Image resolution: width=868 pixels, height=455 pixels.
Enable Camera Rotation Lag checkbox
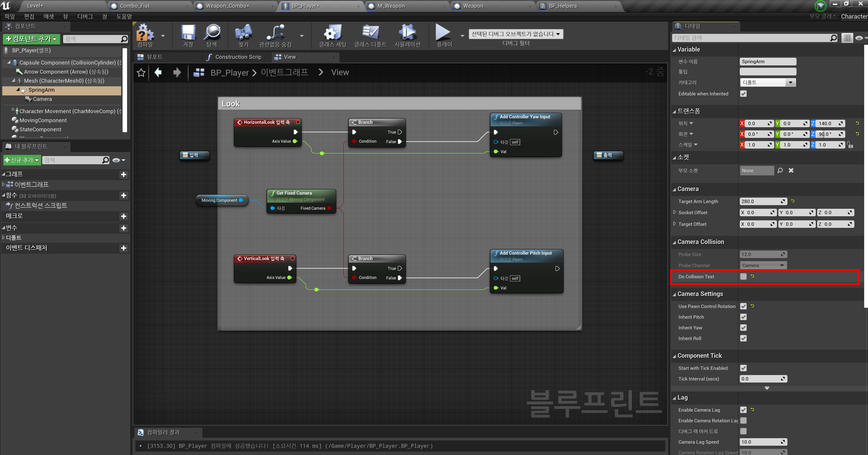pos(743,421)
